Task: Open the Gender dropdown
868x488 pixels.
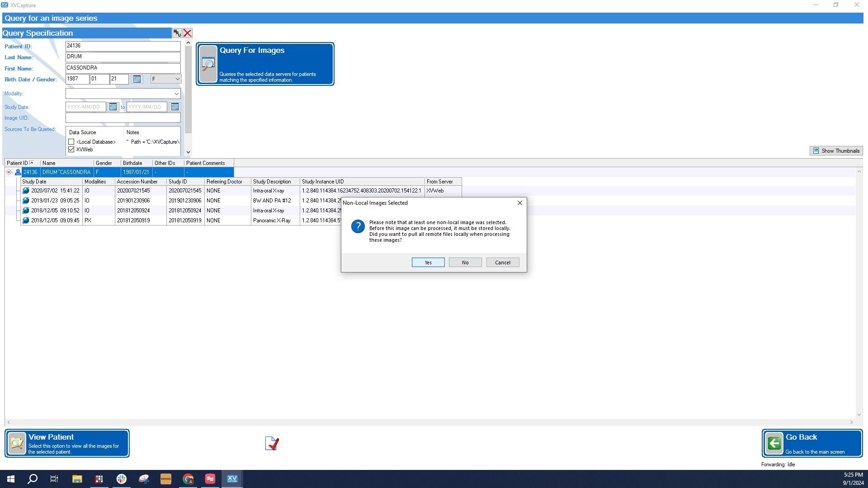Action: pyautogui.click(x=165, y=79)
